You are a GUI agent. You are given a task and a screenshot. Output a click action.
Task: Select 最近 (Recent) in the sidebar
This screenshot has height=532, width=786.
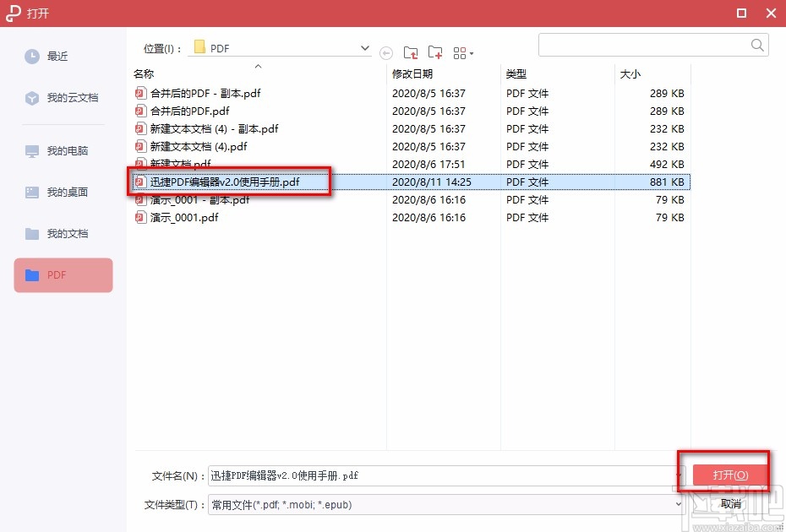(61, 56)
